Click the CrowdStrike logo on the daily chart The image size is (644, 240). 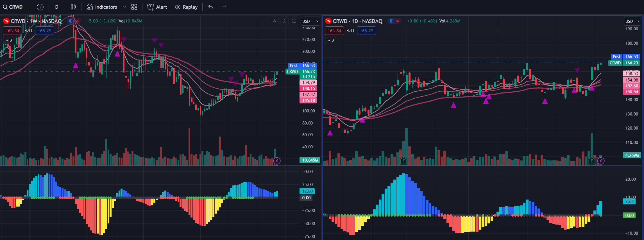pos(328,21)
